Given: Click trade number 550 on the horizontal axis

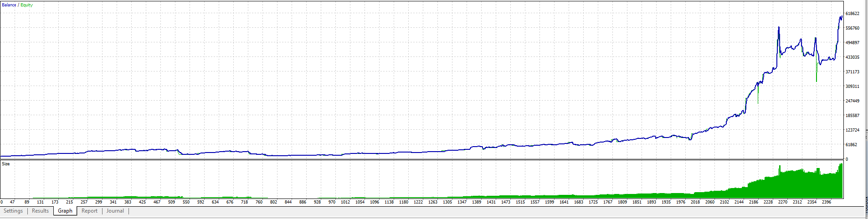Looking at the screenshot, I should (186, 202).
